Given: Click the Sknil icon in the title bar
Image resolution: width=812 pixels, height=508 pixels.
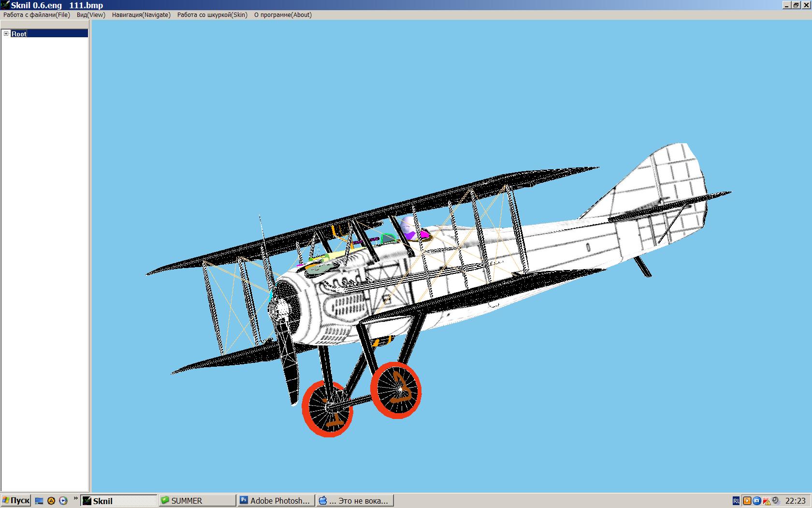Looking at the screenshot, I should click(x=5, y=5).
